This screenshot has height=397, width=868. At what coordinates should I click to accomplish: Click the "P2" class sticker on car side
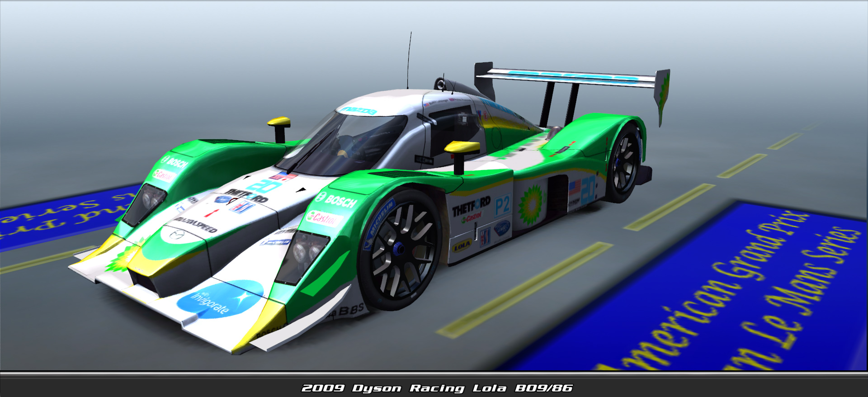click(502, 206)
